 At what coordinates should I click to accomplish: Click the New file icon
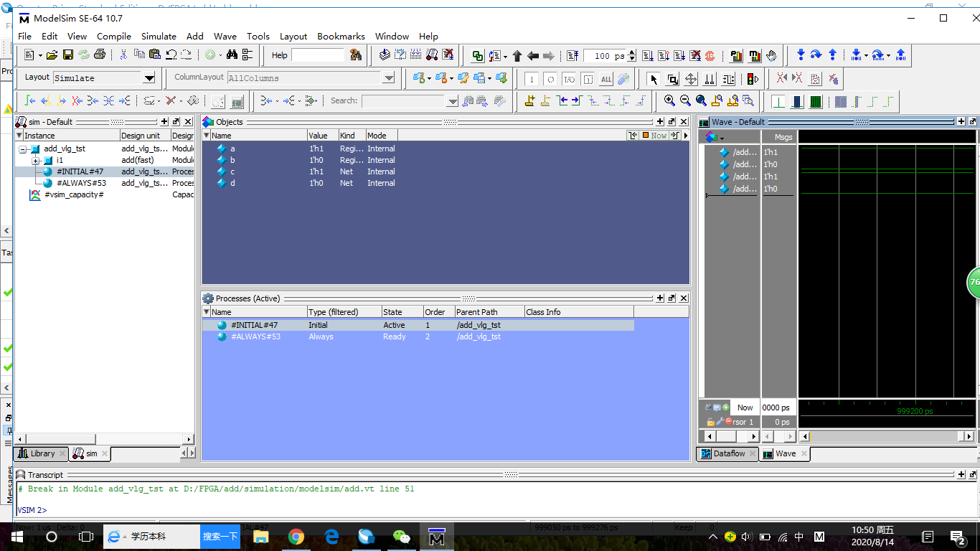[29, 55]
